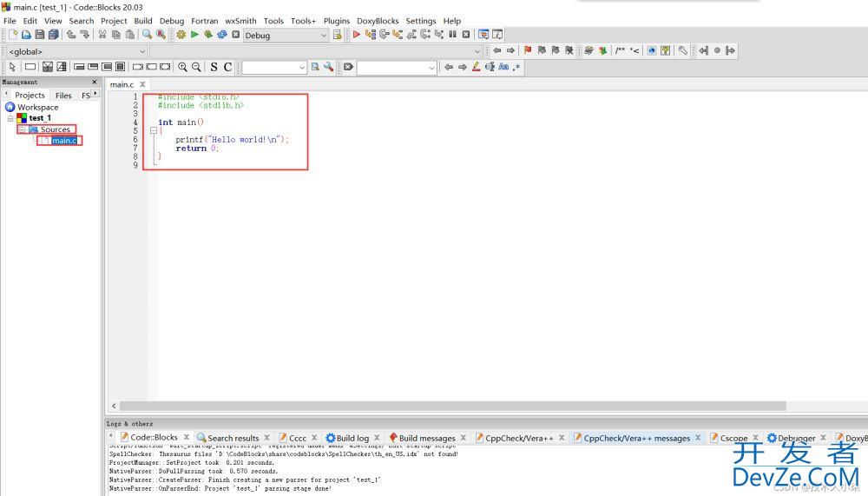Select Workspace in project tree

[x=37, y=107]
